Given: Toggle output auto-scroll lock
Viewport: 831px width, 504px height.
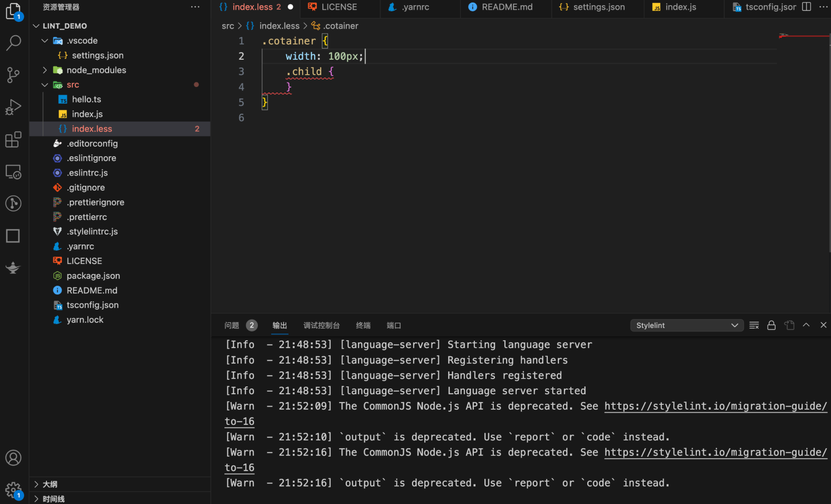Looking at the screenshot, I should pos(771,325).
